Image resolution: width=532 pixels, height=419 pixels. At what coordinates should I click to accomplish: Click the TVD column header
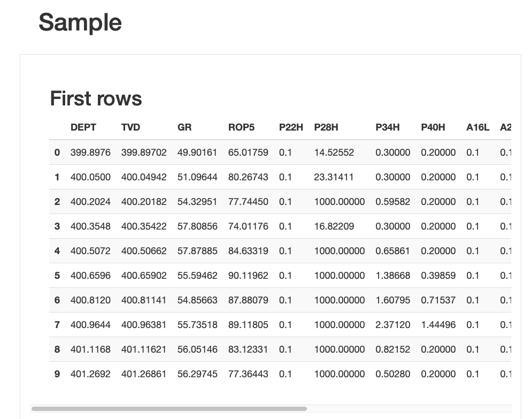pyautogui.click(x=130, y=127)
